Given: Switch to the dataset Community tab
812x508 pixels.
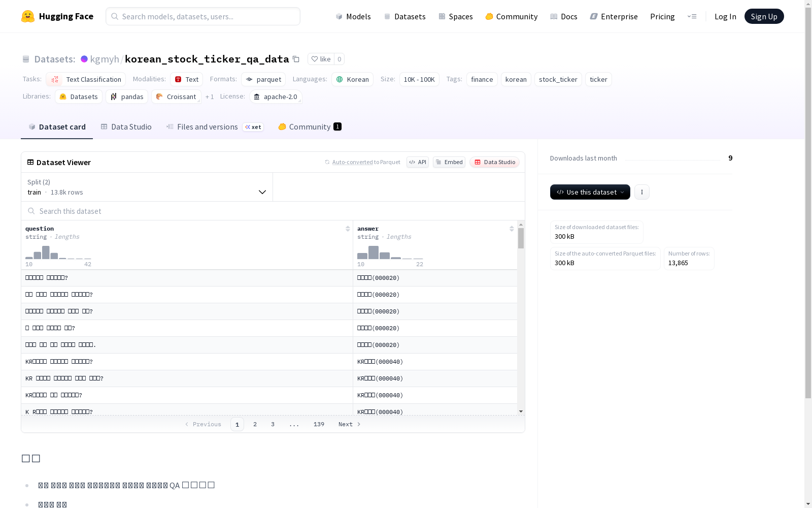Looking at the screenshot, I should 310,126.
